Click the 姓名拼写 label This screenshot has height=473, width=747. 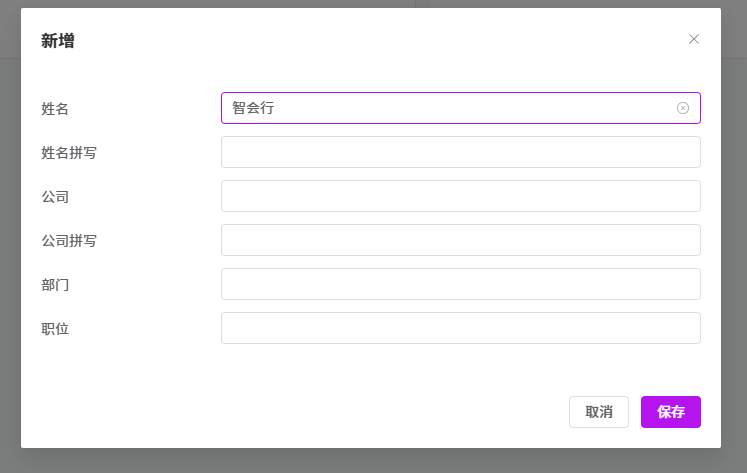tap(69, 153)
